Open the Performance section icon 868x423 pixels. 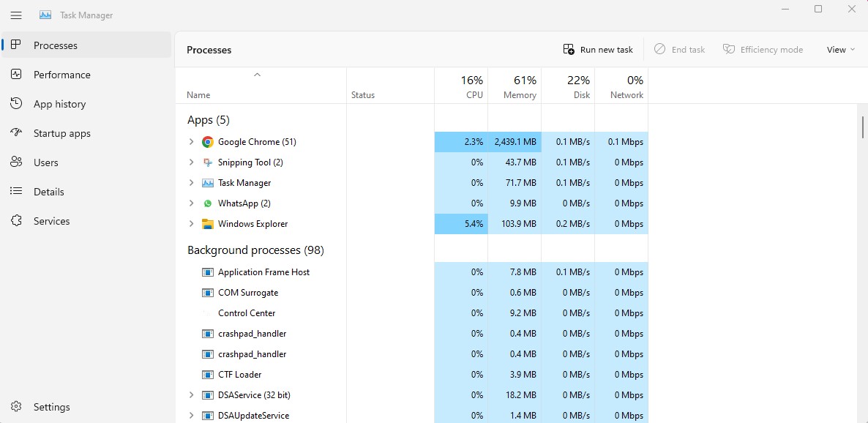[15, 74]
